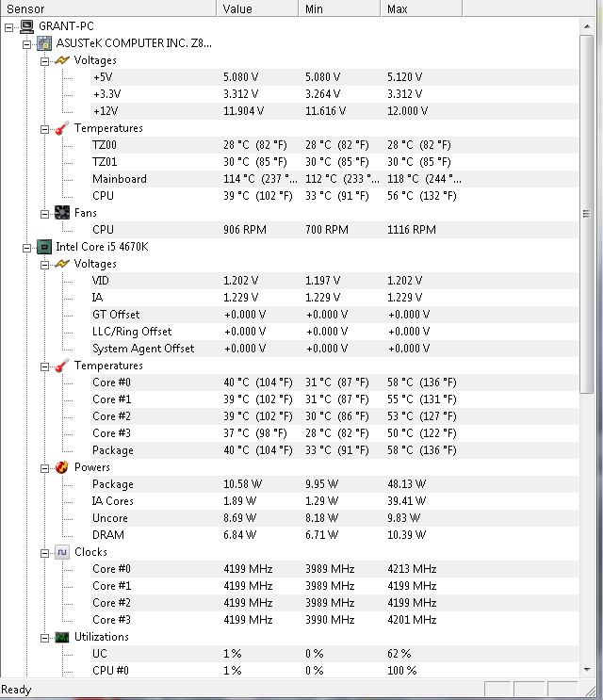Click the scrollbar down arrow
The width and height of the screenshot is (603, 700).
tap(587, 670)
